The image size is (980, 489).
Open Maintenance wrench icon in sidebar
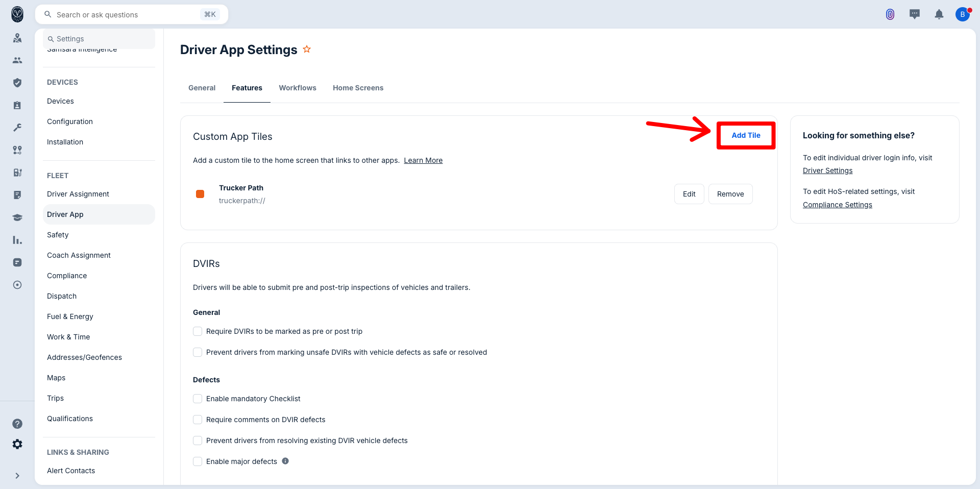click(x=17, y=128)
